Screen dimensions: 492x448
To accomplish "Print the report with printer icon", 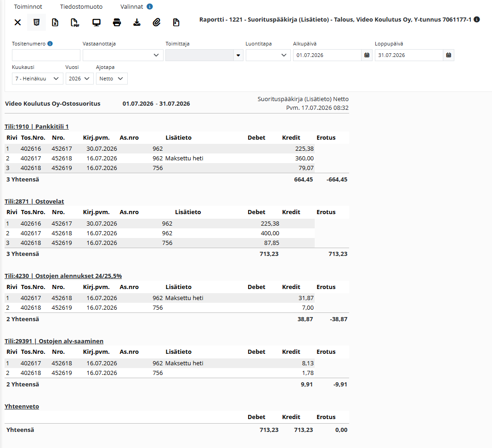I will 117,23.
